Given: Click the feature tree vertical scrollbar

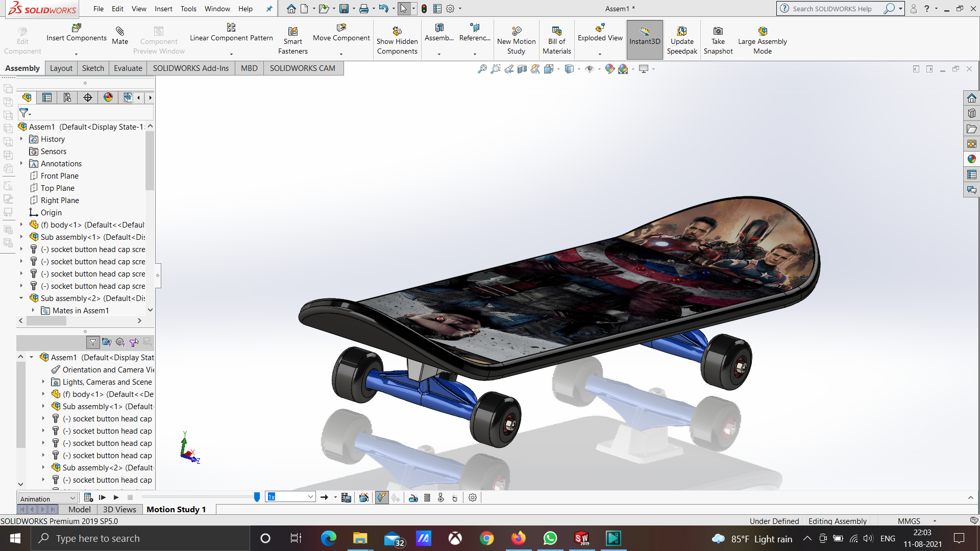Looking at the screenshot, I should pos(150,161).
